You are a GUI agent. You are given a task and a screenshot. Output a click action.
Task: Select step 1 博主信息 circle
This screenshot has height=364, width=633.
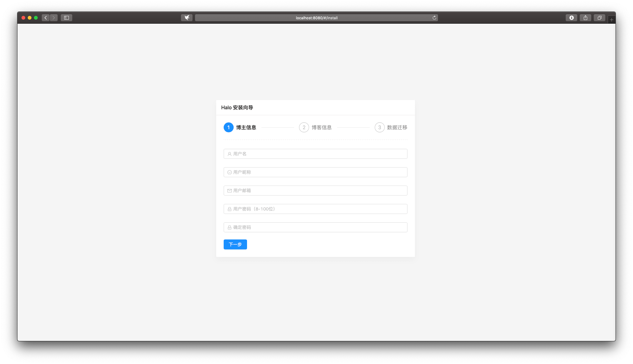tap(228, 127)
